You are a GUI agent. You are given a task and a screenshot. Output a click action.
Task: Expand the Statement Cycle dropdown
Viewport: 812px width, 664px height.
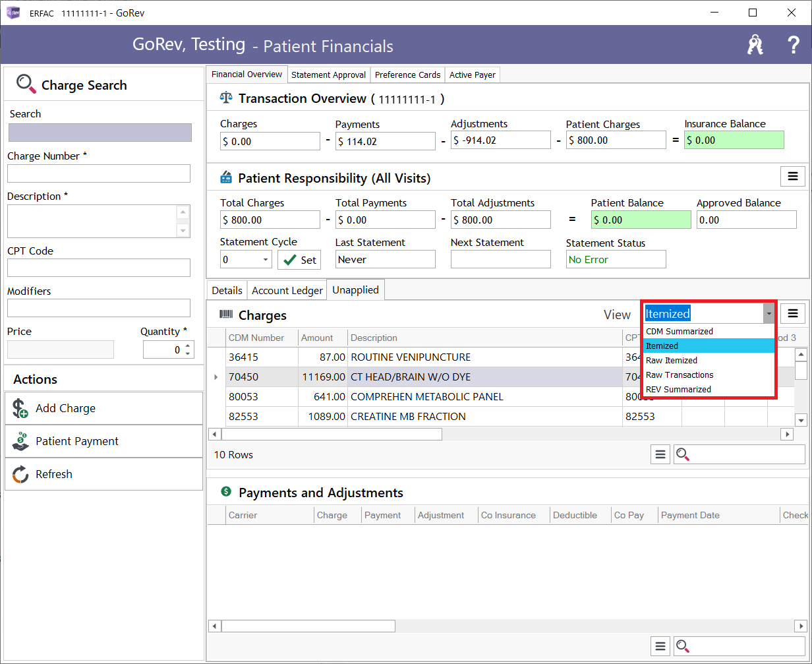[266, 260]
